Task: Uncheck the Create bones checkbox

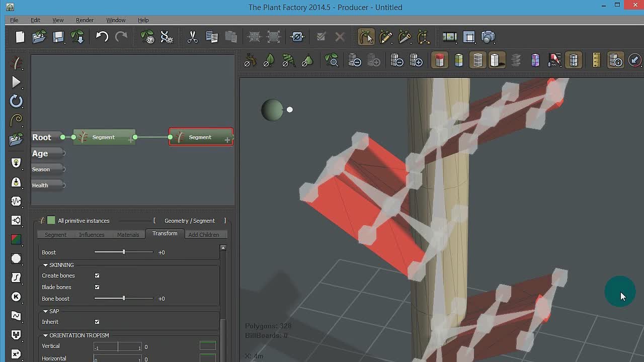Action: (x=97, y=276)
